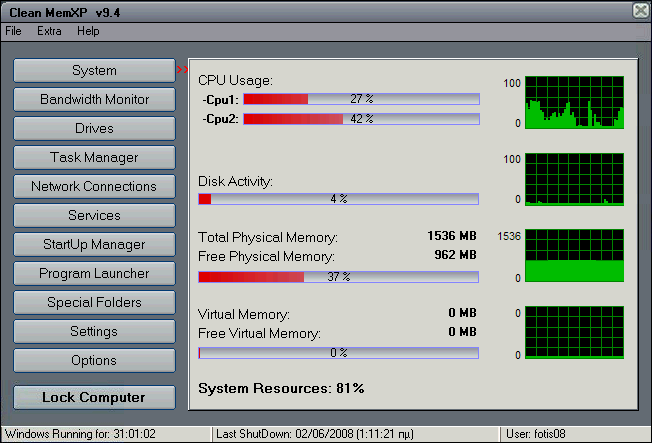This screenshot has width=652, height=443.
Task: Open the File menu
Action: click(13, 31)
